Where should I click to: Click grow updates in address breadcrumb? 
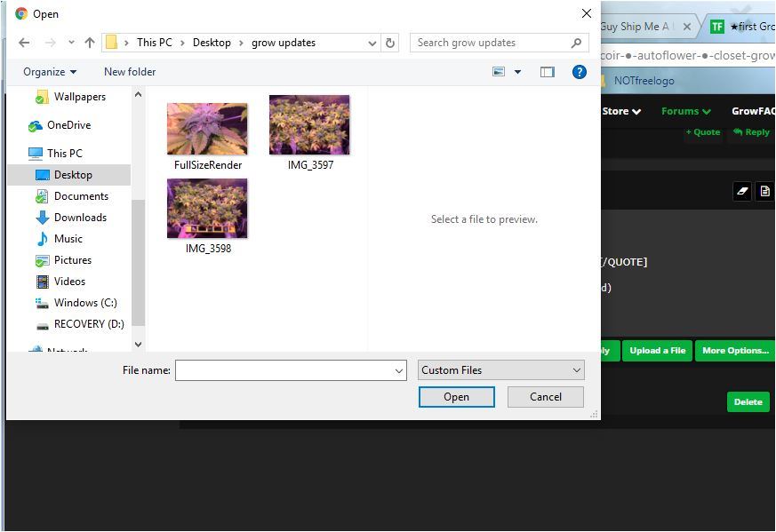[283, 43]
